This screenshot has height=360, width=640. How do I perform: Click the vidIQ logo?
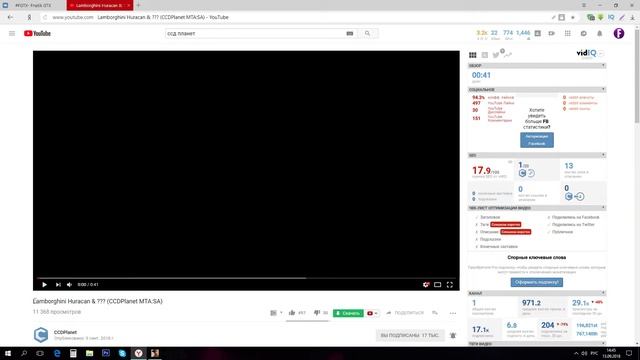[586, 53]
